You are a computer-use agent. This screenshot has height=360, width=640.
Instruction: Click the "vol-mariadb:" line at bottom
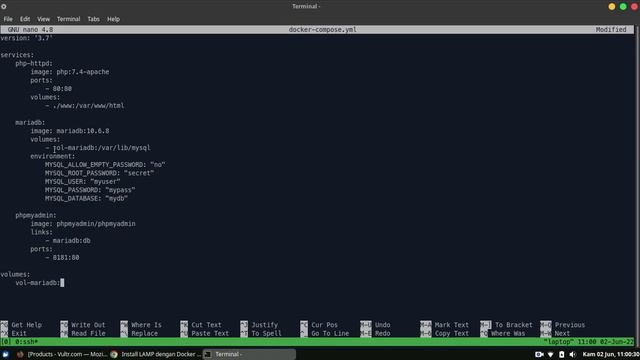38,283
